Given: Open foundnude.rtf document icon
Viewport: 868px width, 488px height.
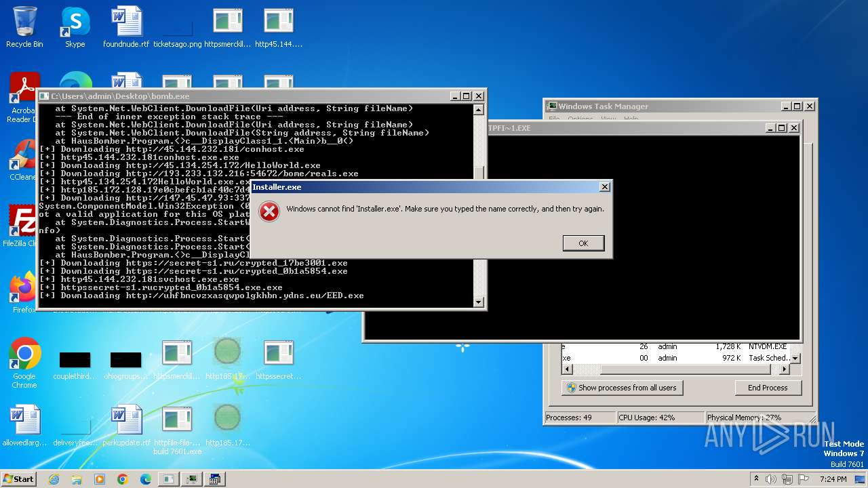Looking at the screenshot, I should (126, 27).
